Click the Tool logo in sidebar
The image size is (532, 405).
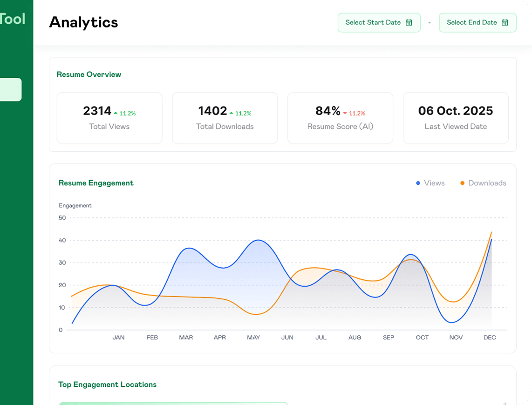[13, 19]
